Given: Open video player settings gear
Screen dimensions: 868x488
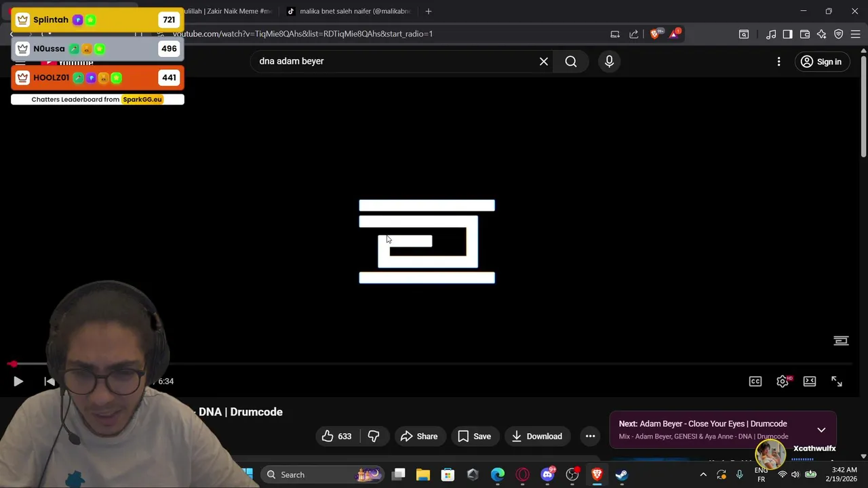Looking at the screenshot, I should tap(783, 382).
